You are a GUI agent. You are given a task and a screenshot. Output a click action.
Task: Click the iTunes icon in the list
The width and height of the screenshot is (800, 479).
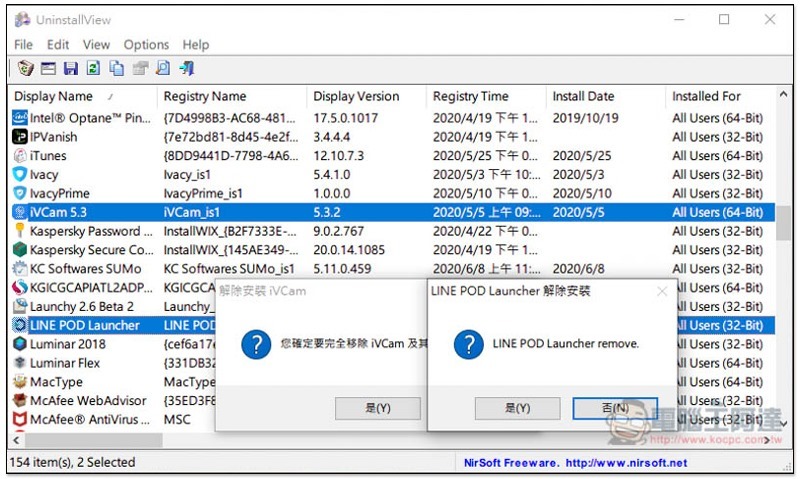pyautogui.click(x=20, y=156)
